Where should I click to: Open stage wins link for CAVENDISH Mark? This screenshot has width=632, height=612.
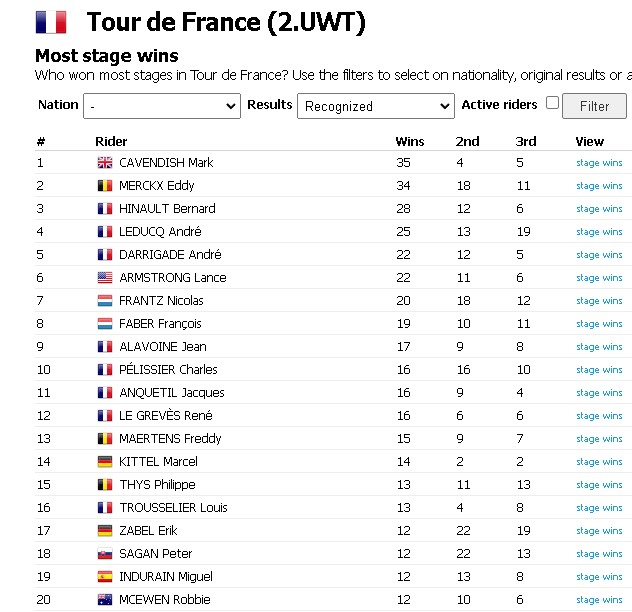[599, 163]
